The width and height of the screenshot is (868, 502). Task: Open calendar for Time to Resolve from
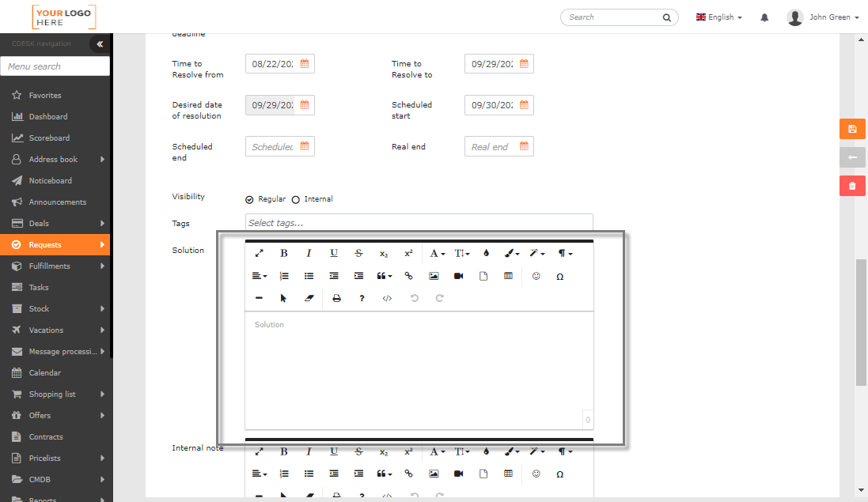point(305,63)
